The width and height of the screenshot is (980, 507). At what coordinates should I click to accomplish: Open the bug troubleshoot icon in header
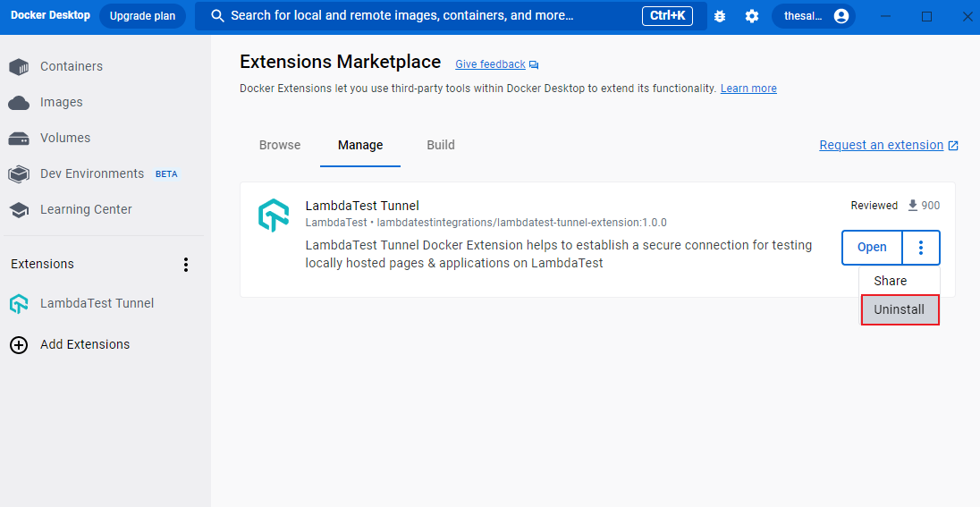pos(720,16)
